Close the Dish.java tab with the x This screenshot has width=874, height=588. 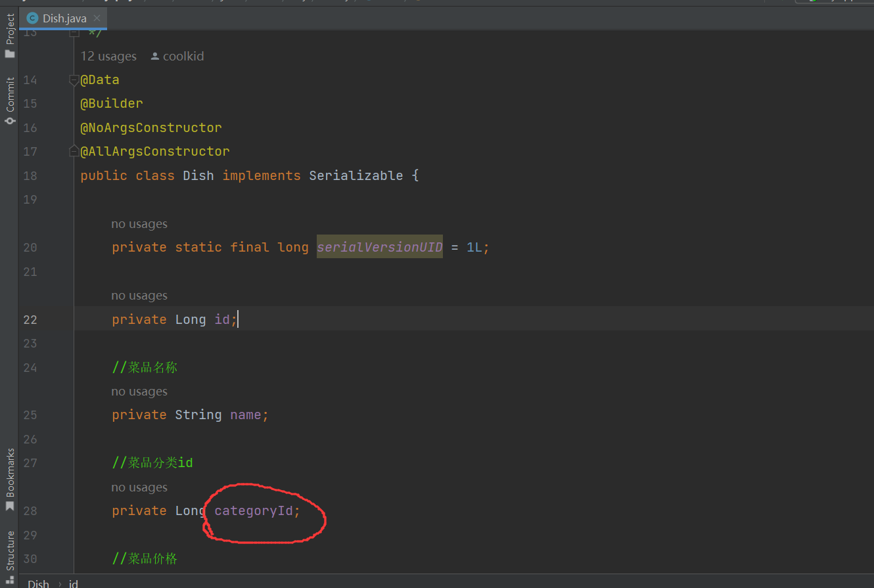pyautogui.click(x=96, y=18)
